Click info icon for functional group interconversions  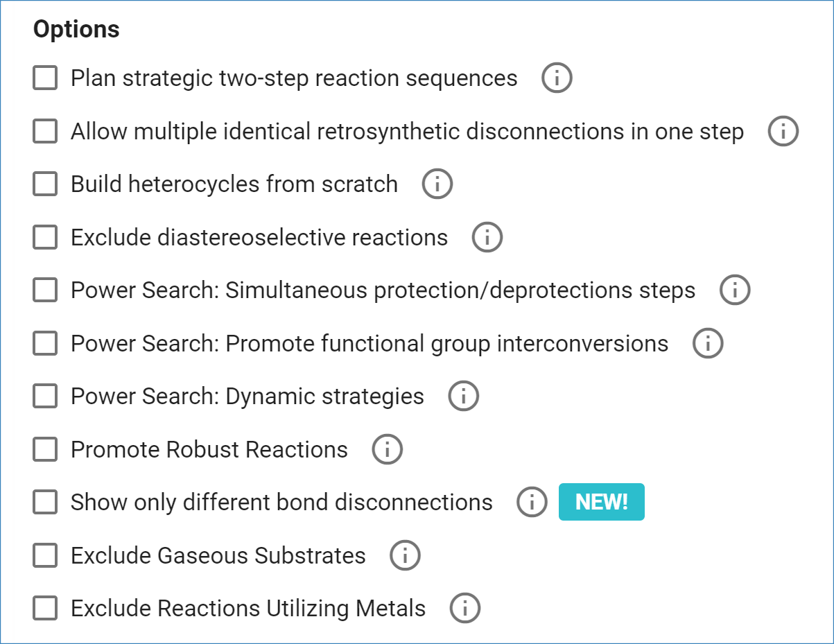coord(707,344)
